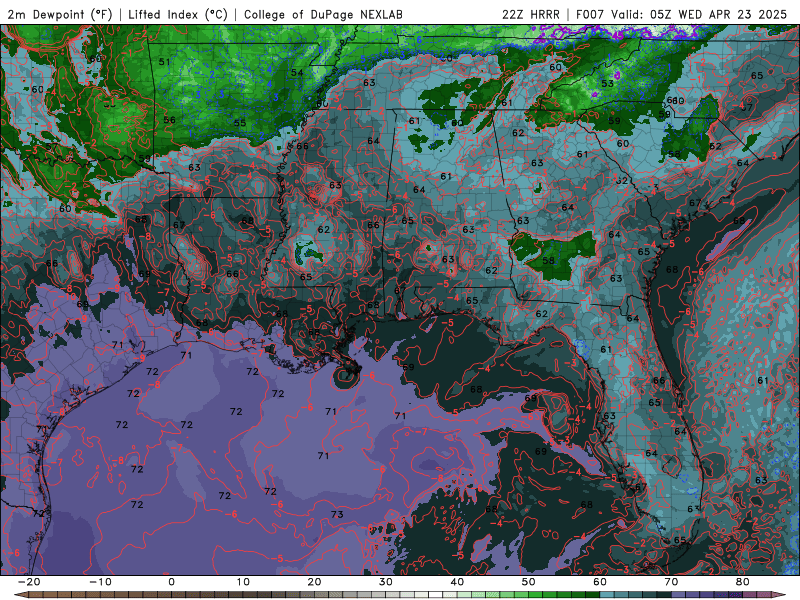Click the "Lifted Index (°C)" header label

tap(178, 14)
